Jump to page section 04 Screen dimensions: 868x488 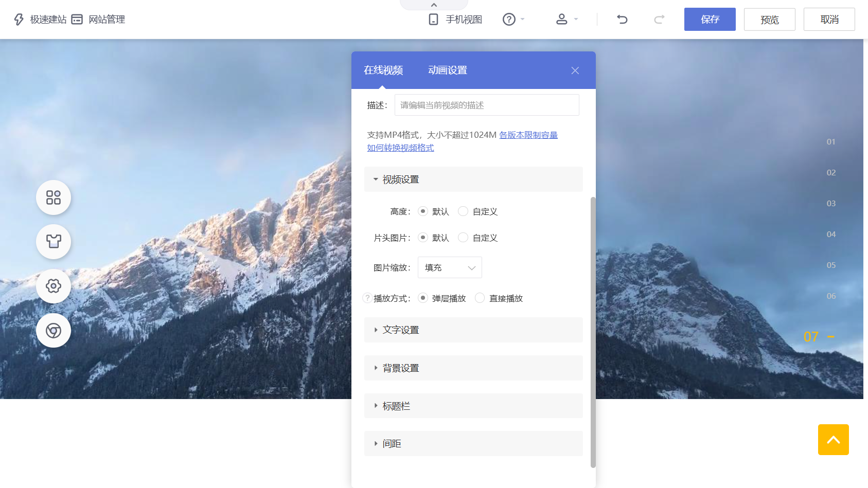click(831, 234)
